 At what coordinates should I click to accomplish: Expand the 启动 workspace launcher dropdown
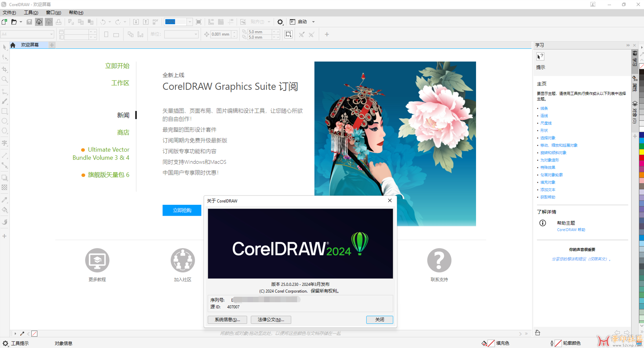click(x=314, y=22)
